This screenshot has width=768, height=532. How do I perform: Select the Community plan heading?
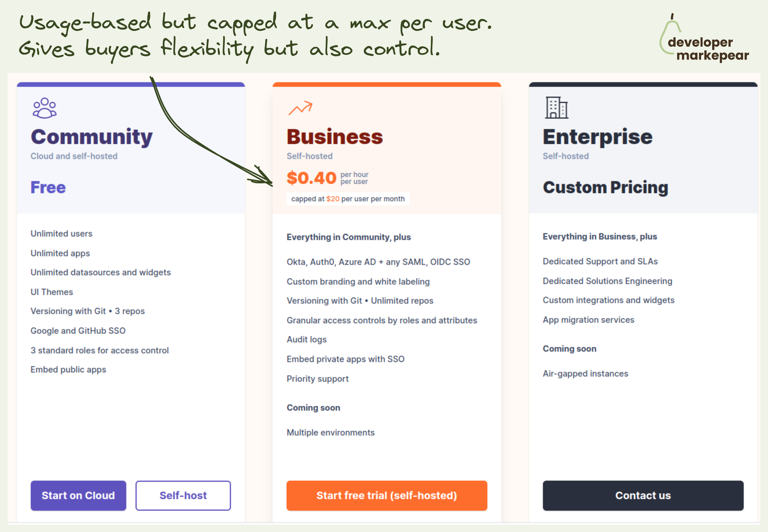pos(92,137)
